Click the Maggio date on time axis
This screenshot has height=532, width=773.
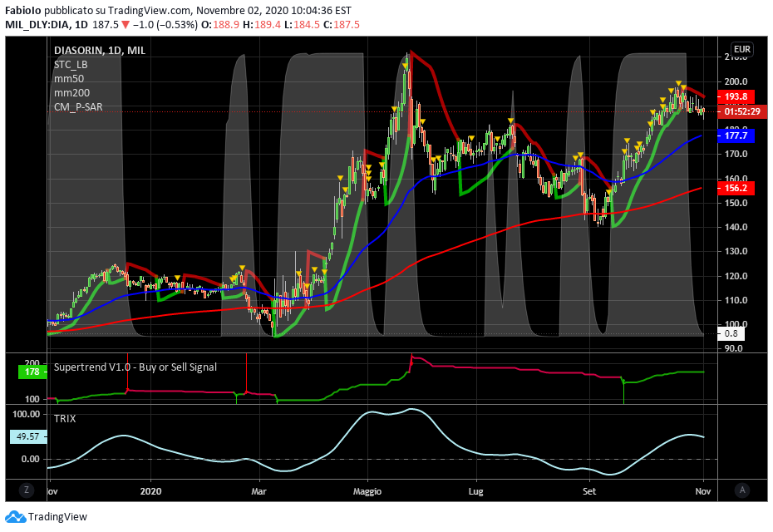point(367,491)
